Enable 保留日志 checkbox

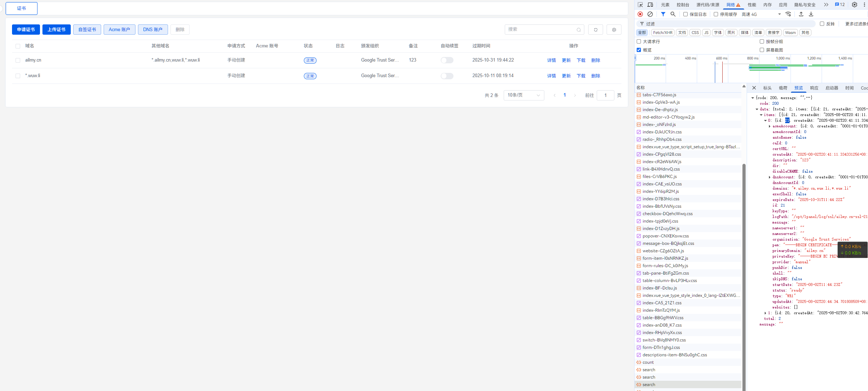pyautogui.click(x=685, y=14)
